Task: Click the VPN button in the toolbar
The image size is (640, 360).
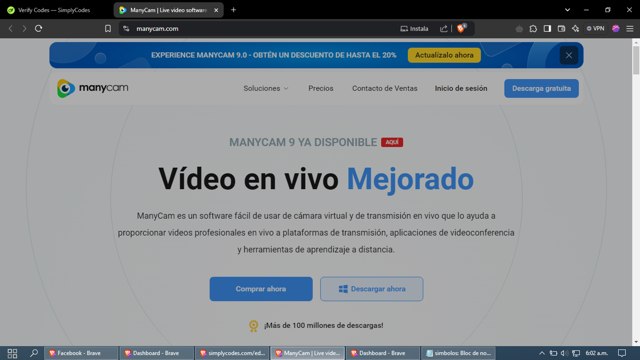Action: pos(596,29)
